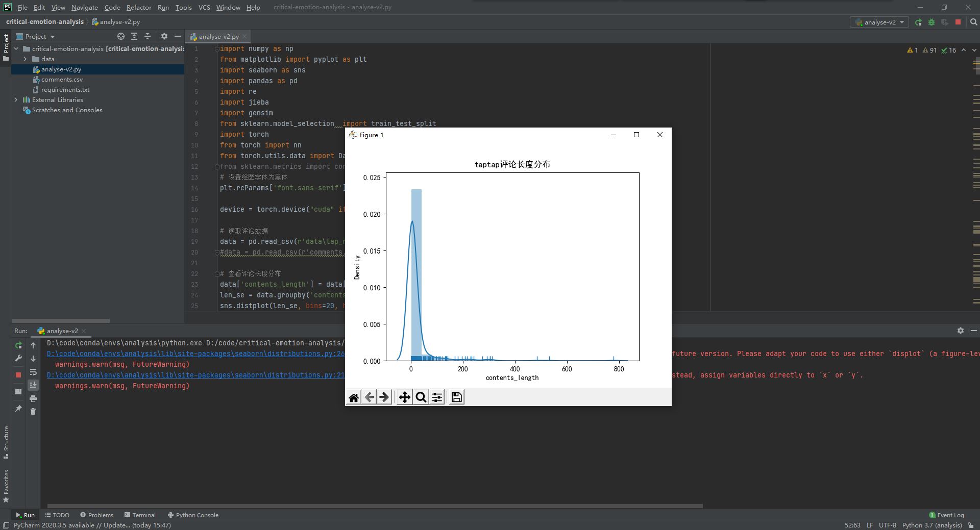Toggle tool window bars icon bottom-left
980x530 pixels.
(x=6, y=525)
